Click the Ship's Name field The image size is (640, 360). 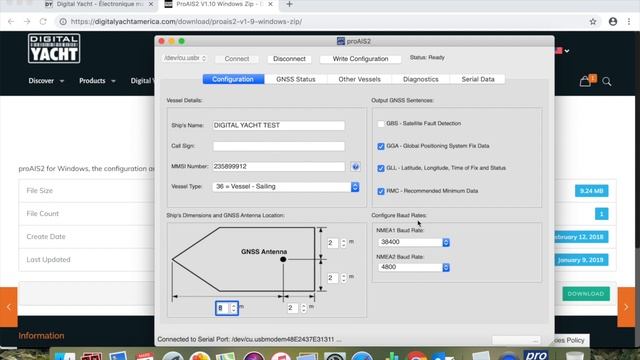click(x=278, y=125)
